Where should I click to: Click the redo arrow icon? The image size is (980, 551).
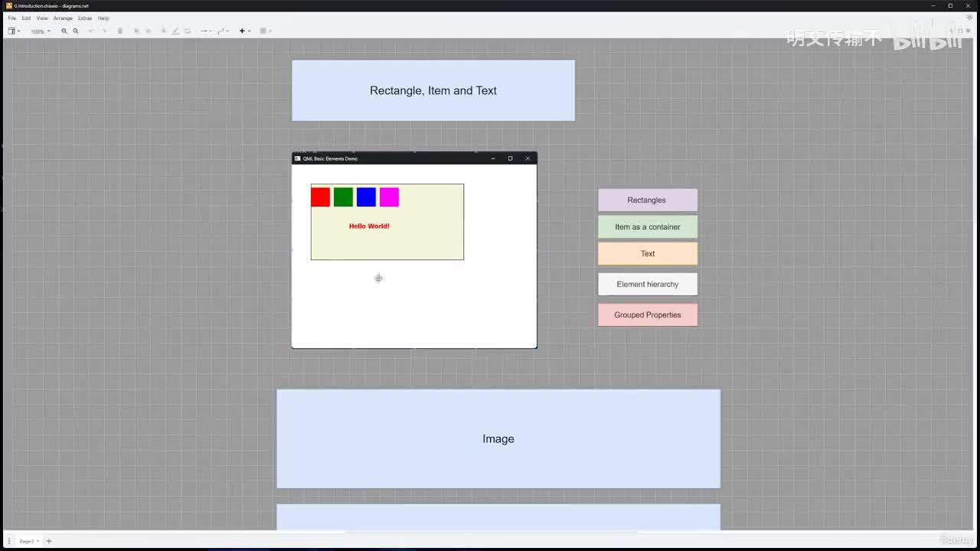pyautogui.click(x=104, y=31)
